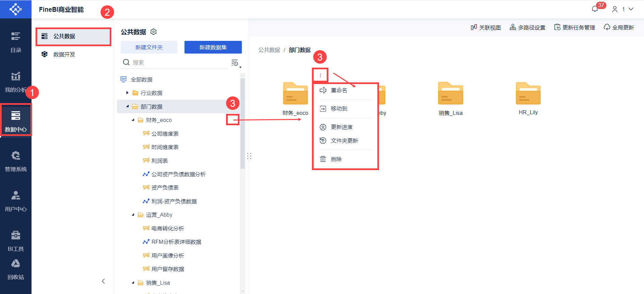644x294 pixels.
Task: Click the FineBI logo icon
Action: point(16,9)
